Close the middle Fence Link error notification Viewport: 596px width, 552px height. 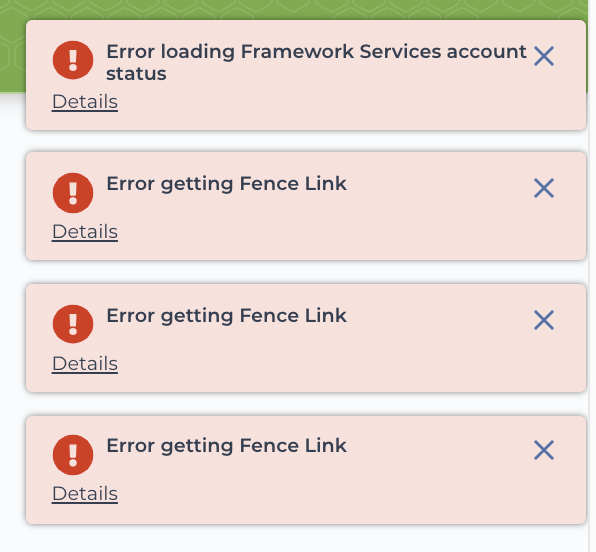click(544, 320)
